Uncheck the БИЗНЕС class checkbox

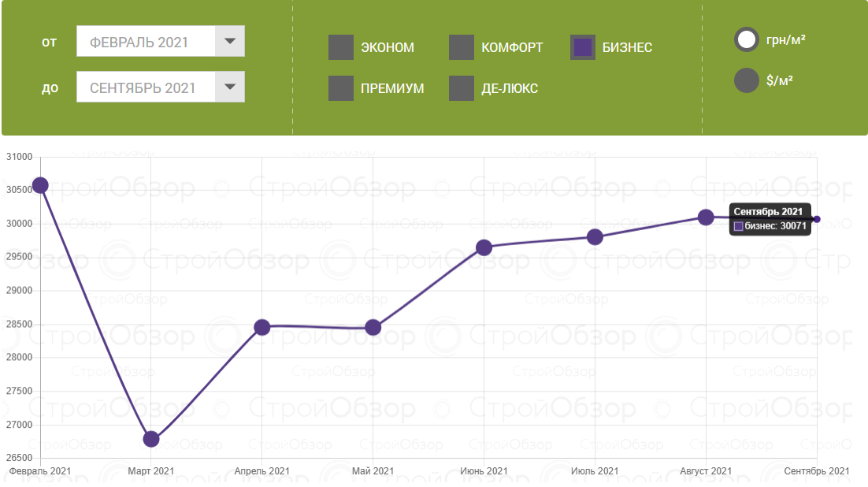click(583, 47)
